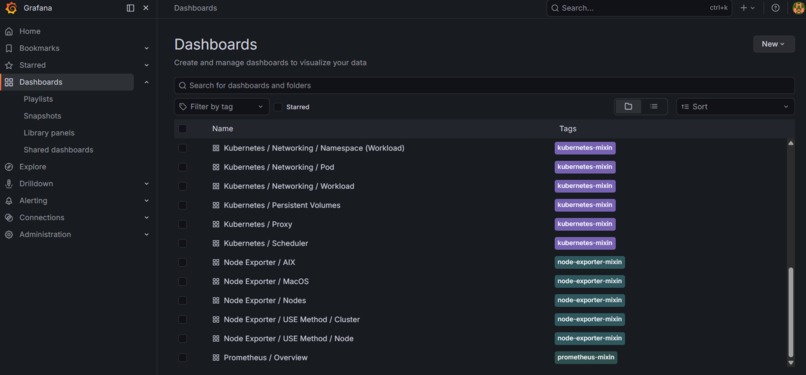The image size is (806, 375).
Task: Check the Prometheus / Overview row checkbox
Action: click(182, 358)
